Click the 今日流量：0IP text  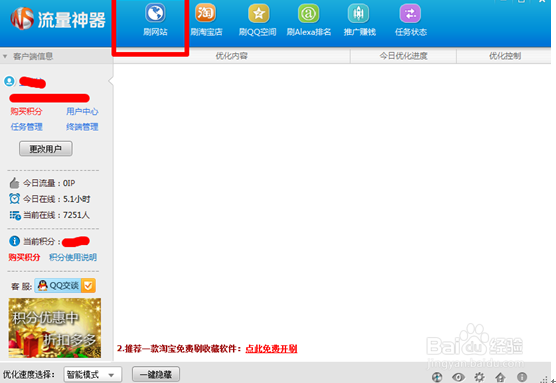(49, 183)
